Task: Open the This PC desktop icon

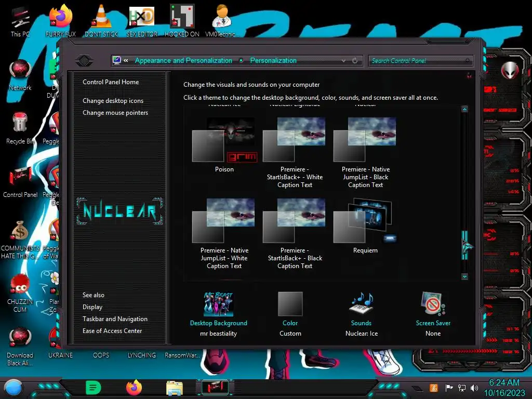Action: 20,21
